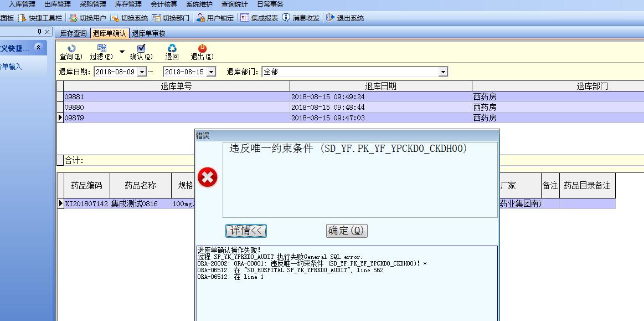Open the start 退库日期 date dropdown
Viewport: 644px width, 321px height.
pos(142,72)
